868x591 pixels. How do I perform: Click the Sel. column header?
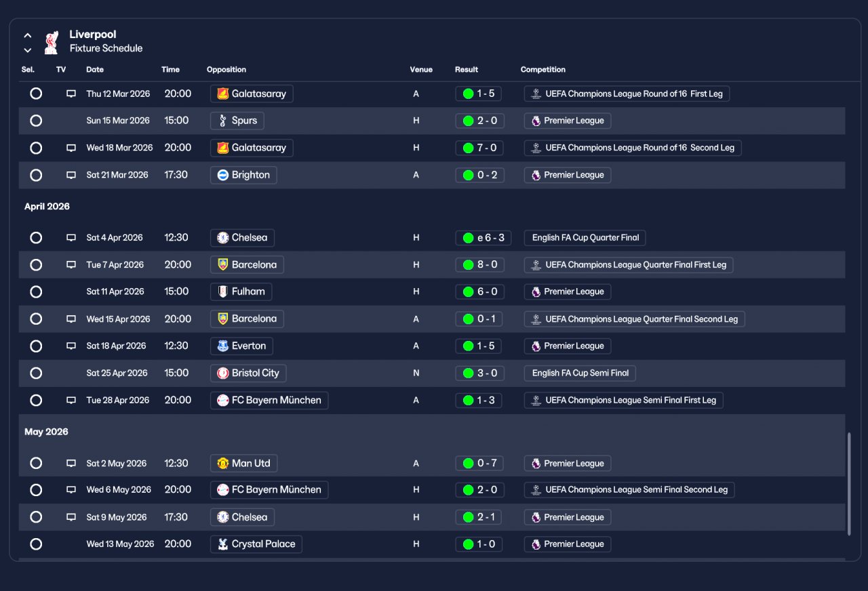[28, 70]
